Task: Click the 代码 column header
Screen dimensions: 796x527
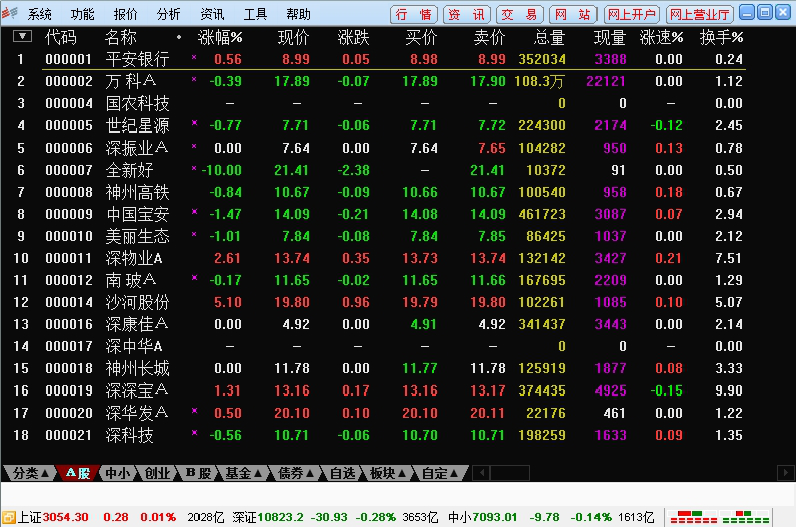Action: point(61,37)
